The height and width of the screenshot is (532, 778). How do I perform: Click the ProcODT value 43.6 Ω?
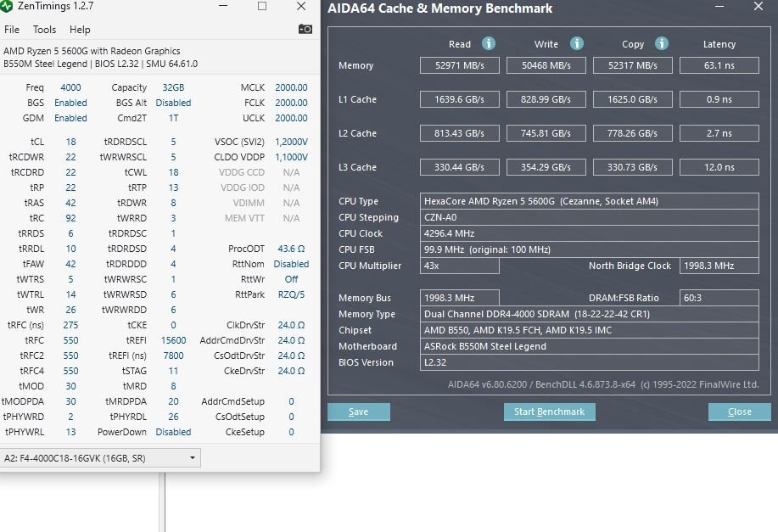pos(291,249)
